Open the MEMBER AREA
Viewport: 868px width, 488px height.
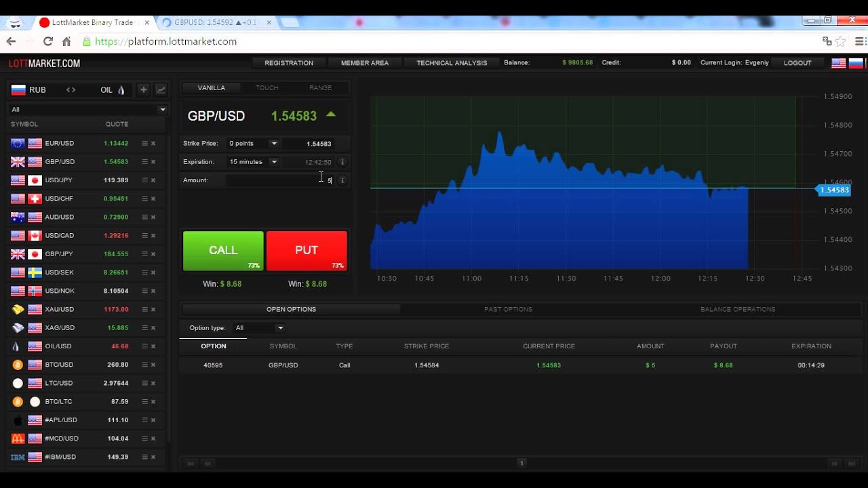click(x=365, y=62)
